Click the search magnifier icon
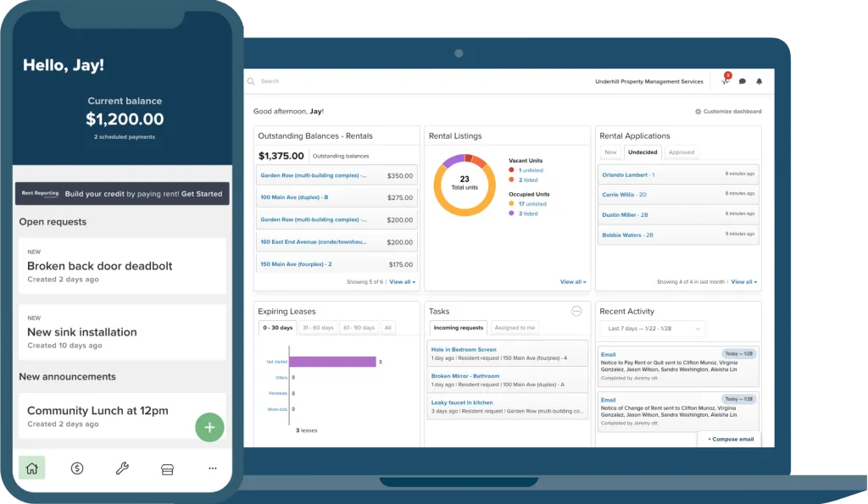Screen dimensions: 868x504 click(251, 80)
